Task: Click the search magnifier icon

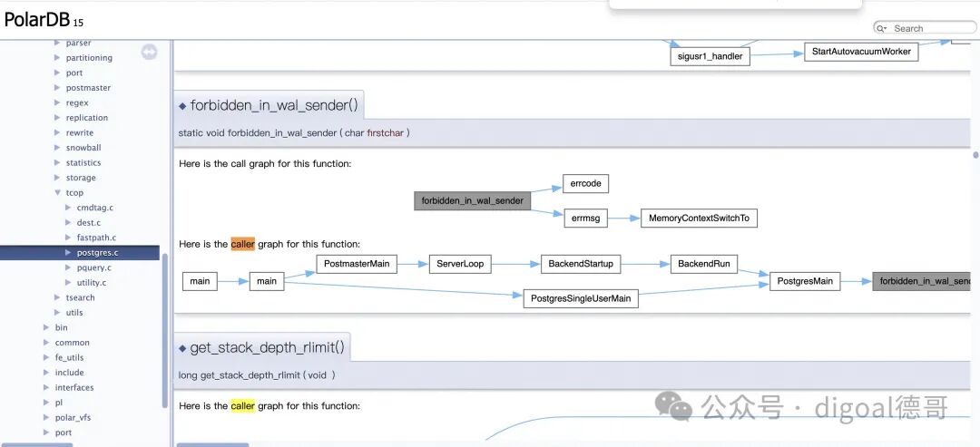Action: click(881, 28)
